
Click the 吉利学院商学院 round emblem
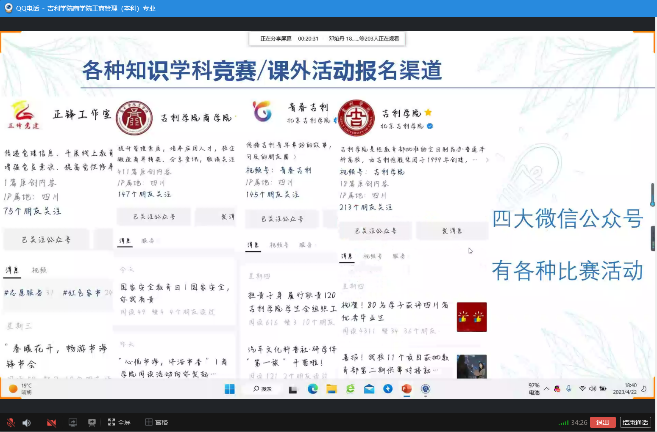[132, 114]
